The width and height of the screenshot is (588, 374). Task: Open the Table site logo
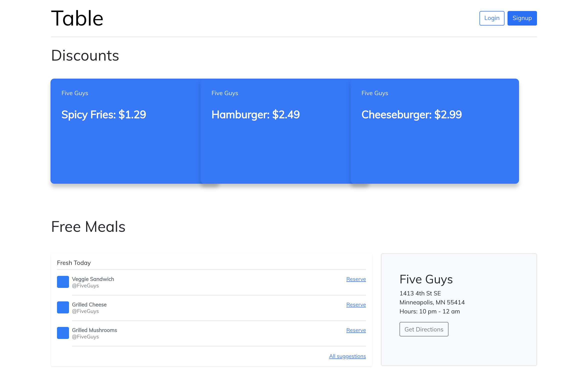[x=77, y=18]
